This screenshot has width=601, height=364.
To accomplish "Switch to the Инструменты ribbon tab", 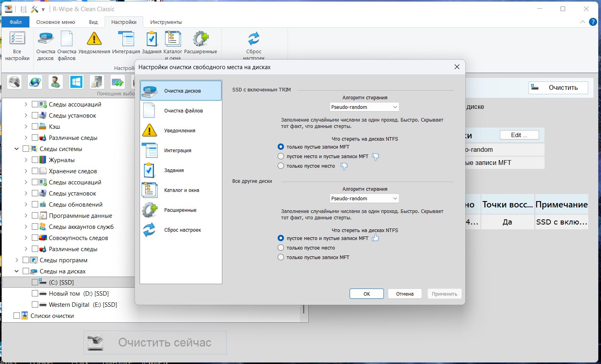I will click(x=166, y=22).
